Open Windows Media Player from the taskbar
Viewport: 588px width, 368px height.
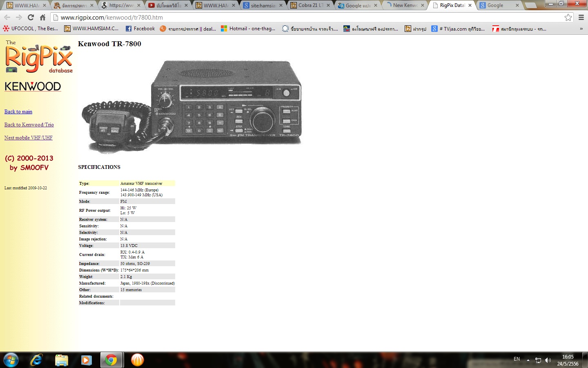tap(86, 360)
